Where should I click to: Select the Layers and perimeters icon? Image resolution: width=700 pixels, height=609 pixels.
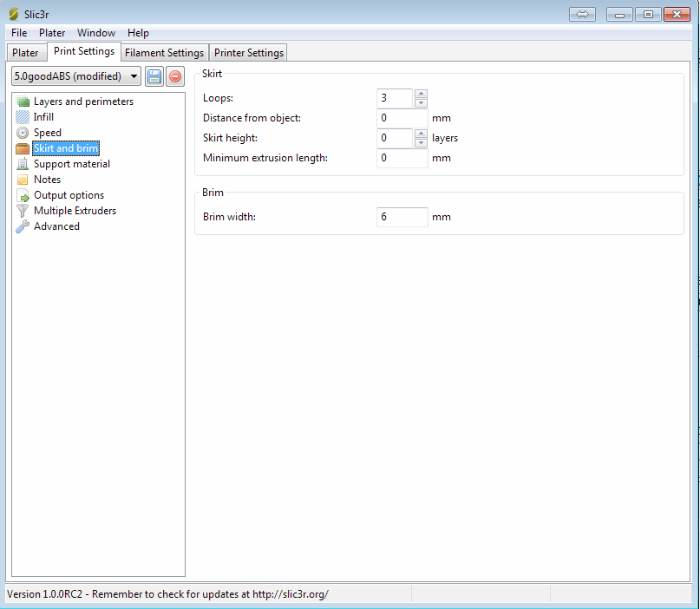pos(23,101)
